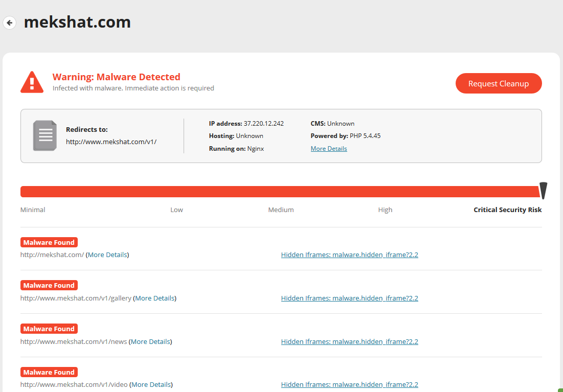Open More Details for the /v1/news URL

coord(150,341)
